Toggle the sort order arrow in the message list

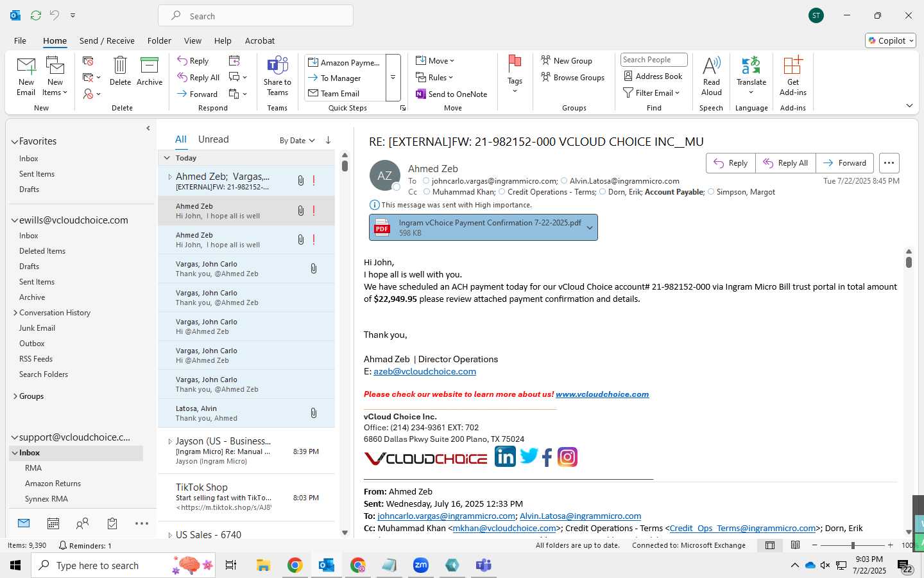[328, 140]
